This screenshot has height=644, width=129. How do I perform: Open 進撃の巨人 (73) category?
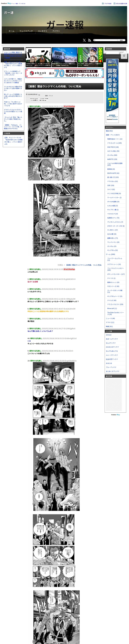pos(112,238)
